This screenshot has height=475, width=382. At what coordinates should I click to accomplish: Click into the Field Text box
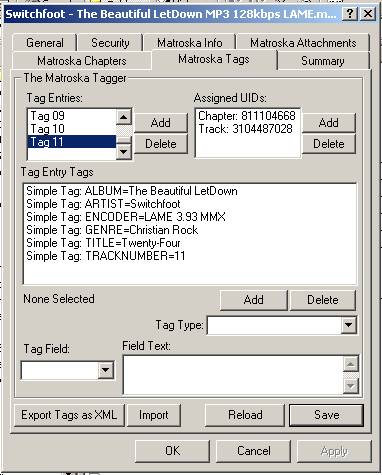point(233,375)
